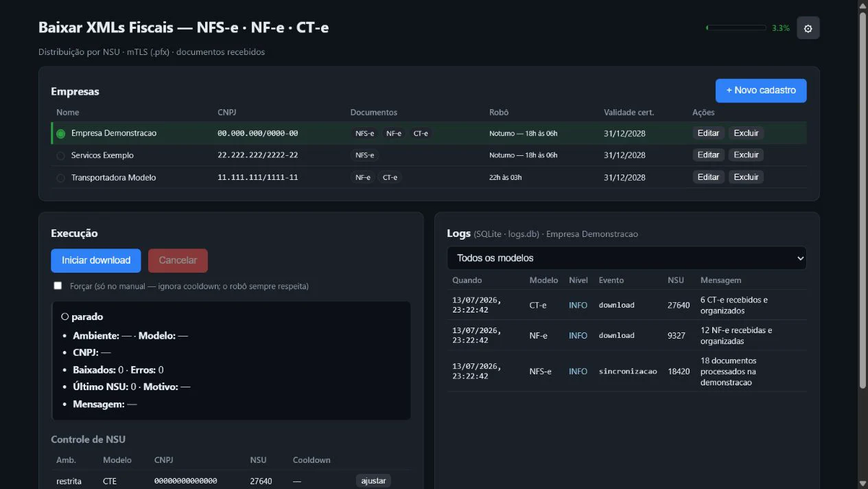The height and width of the screenshot is (489, 868).
Task: Click the Baixar XMLs Fiscais page title
Action: pos(183,27)
